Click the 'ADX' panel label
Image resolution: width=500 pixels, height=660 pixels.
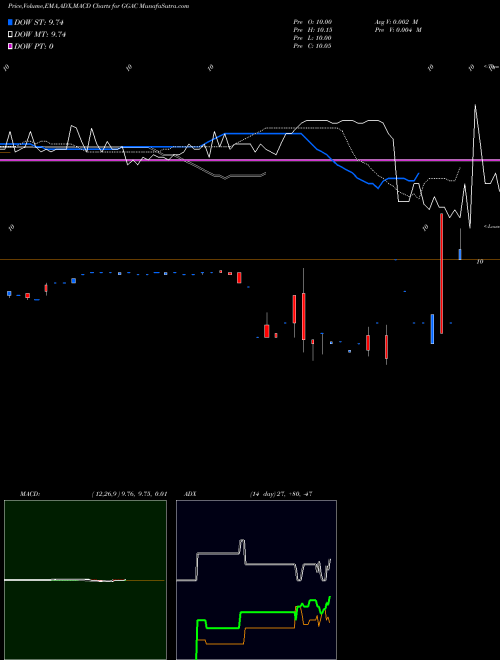tap(191, 494)
